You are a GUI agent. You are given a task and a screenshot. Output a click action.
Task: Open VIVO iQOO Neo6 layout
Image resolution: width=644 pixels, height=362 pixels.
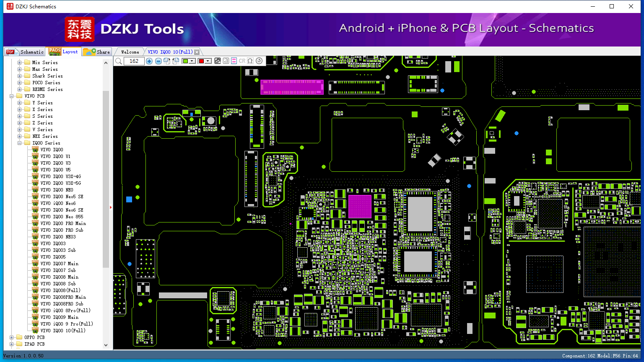point(58,203)
